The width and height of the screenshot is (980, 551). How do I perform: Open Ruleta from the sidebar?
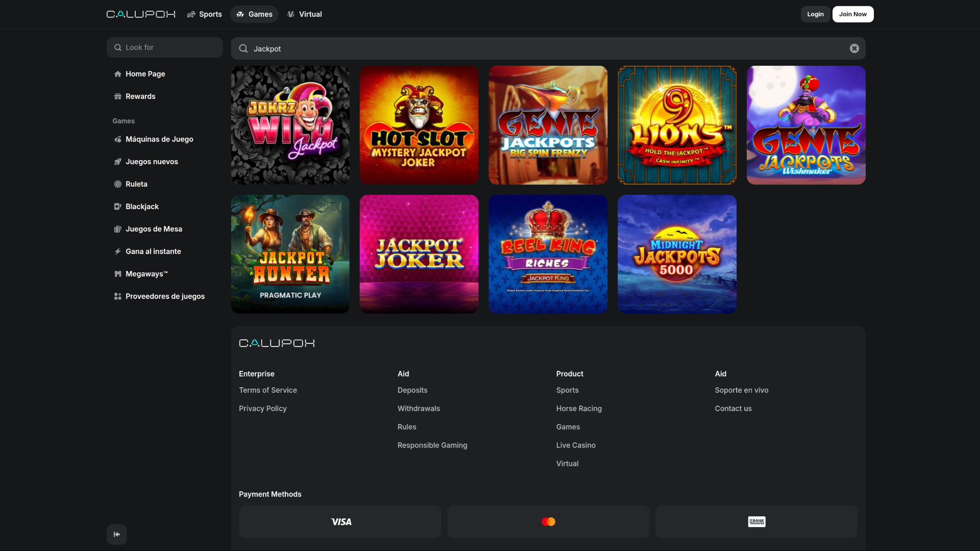click(136, 184)
